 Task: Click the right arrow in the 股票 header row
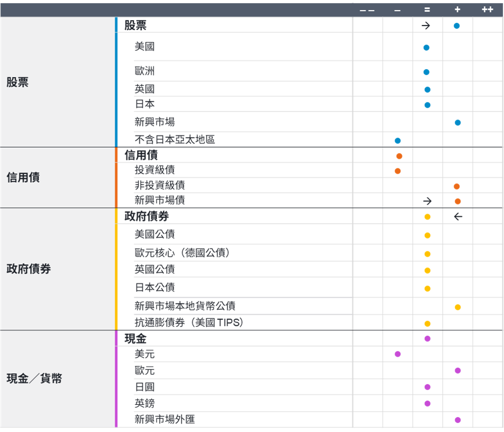pyautogui.click(x=426, y=26)
